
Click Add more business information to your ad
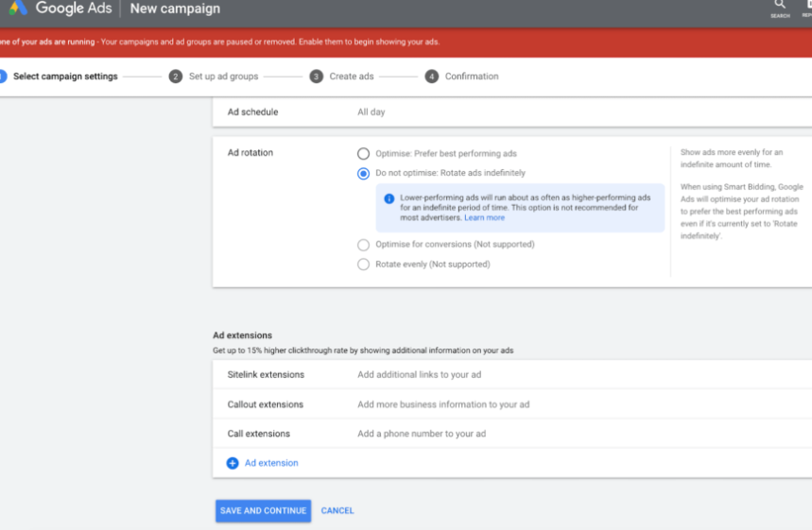[443, 404]
